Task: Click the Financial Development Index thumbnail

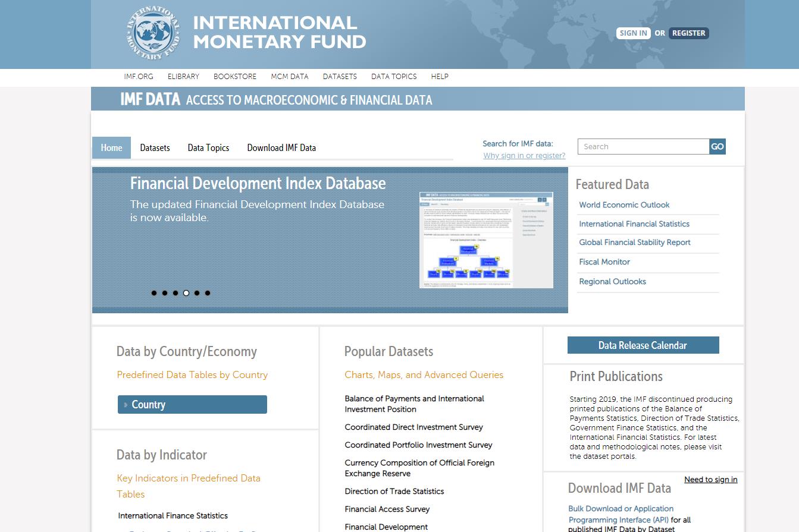Action: pos(486,240)
